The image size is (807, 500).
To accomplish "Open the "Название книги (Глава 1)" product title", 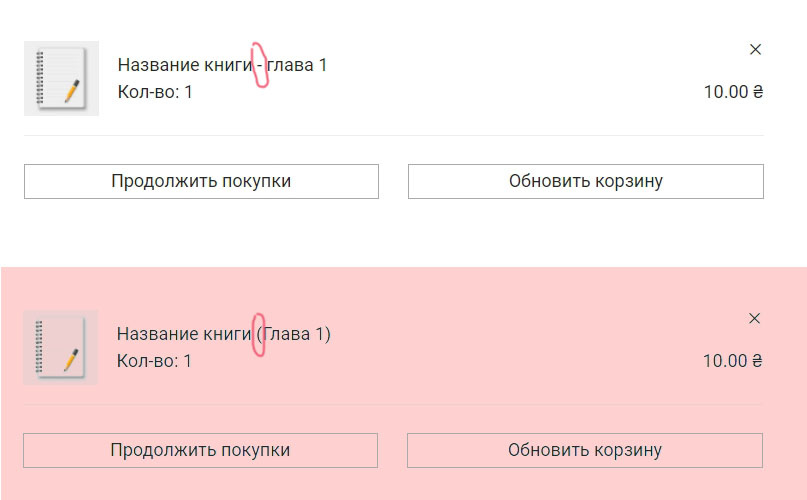I will [x=223, y=334].
